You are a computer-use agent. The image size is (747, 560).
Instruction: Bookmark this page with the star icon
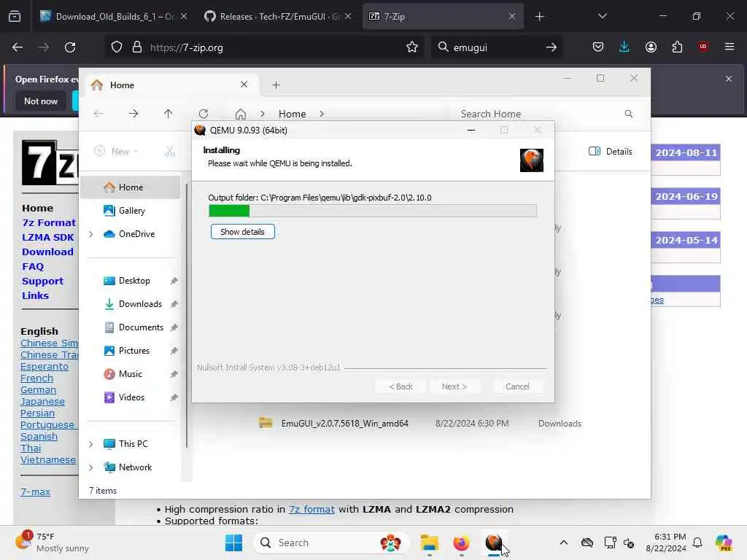coord(412,47)
